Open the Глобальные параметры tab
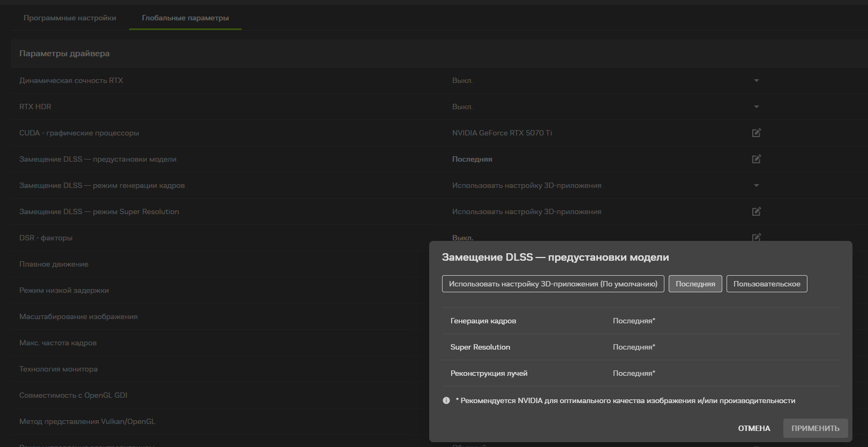 (185, 18)
